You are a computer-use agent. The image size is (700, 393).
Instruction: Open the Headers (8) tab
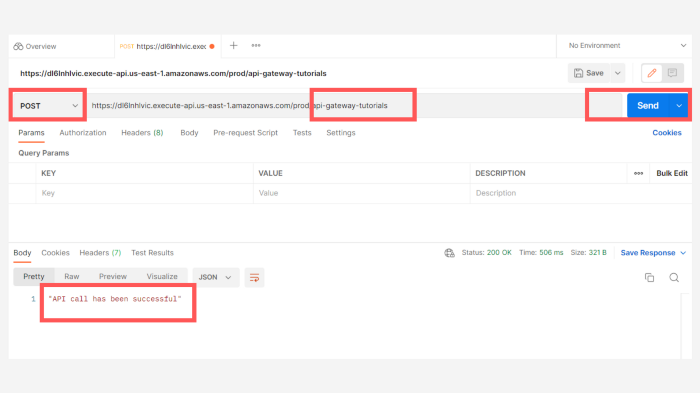[142, 133]
